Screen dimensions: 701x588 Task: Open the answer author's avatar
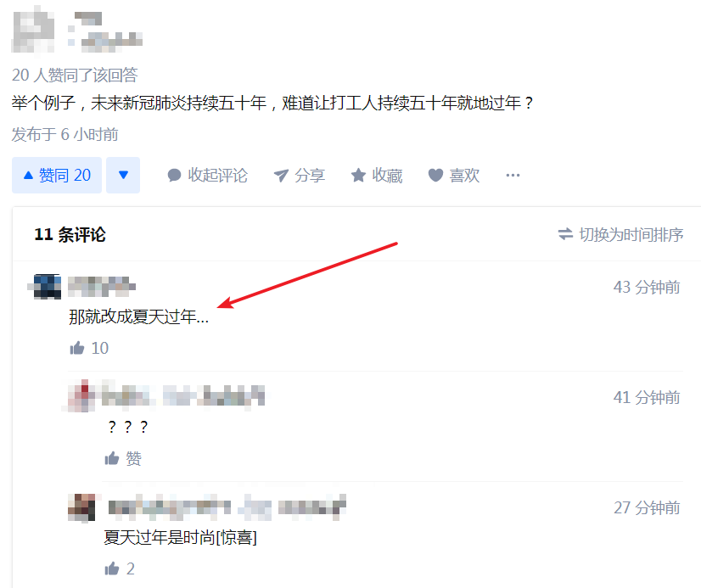34,29
